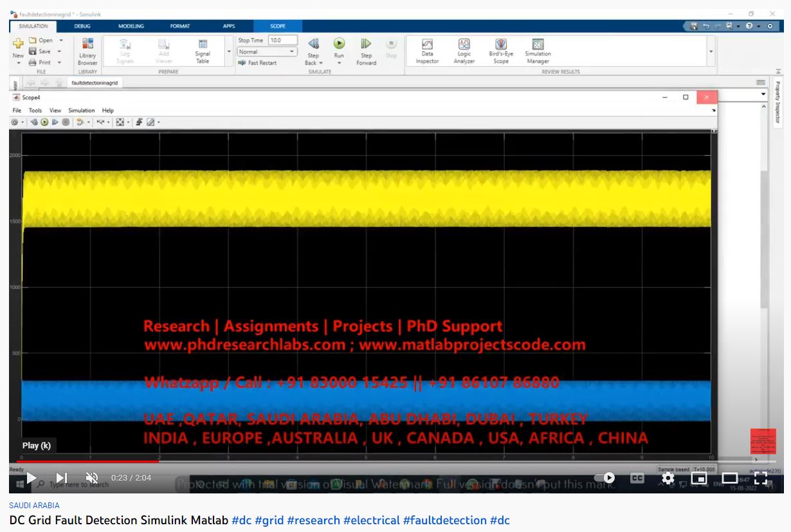
Task: Switch to the MODELING ribbon tab
Action: point(131,26)
